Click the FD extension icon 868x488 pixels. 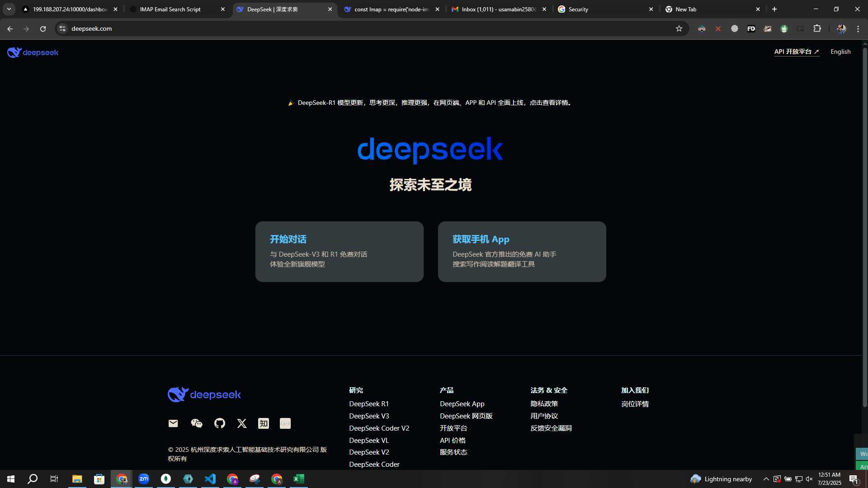tap(751, 28)
